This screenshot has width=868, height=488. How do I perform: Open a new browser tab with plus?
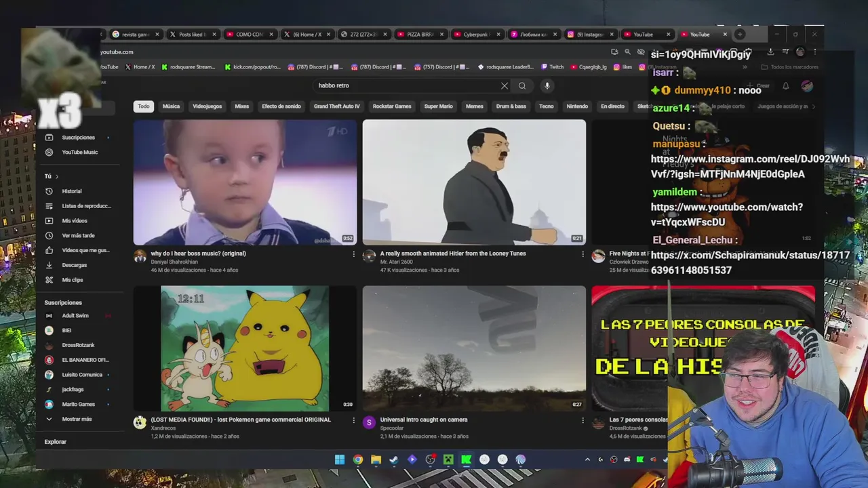pyautogui.click(x=740, y=35)
